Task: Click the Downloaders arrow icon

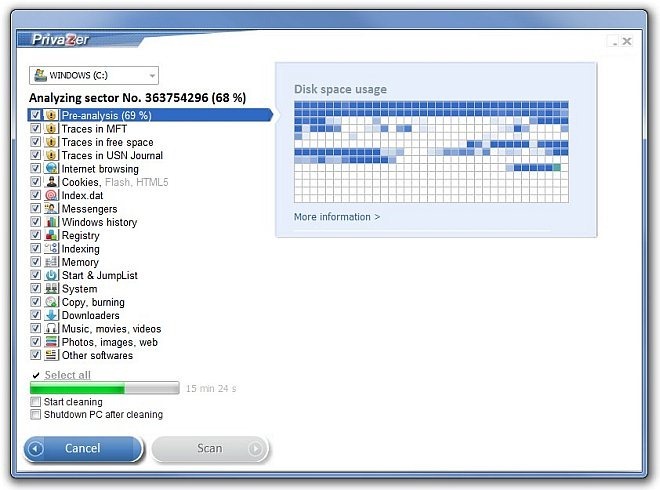Action: [x=51, y=315]
